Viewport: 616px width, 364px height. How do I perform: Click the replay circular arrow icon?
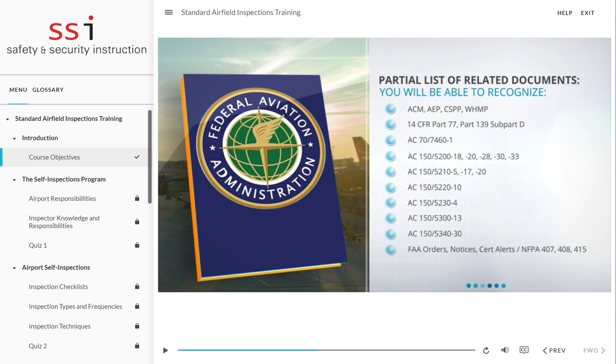tap(486, 350)
